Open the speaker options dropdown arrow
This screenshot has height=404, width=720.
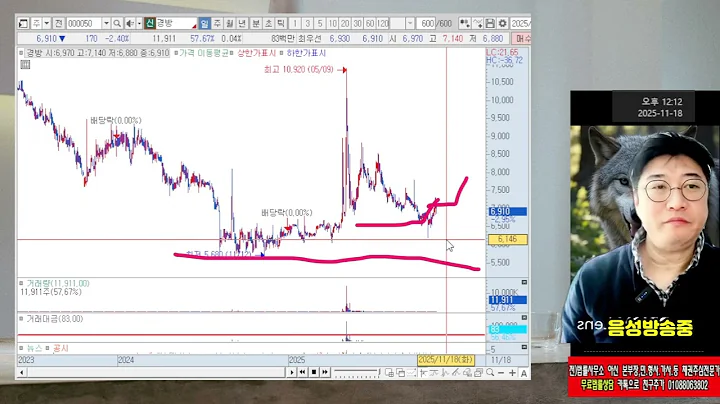[139, 23]
